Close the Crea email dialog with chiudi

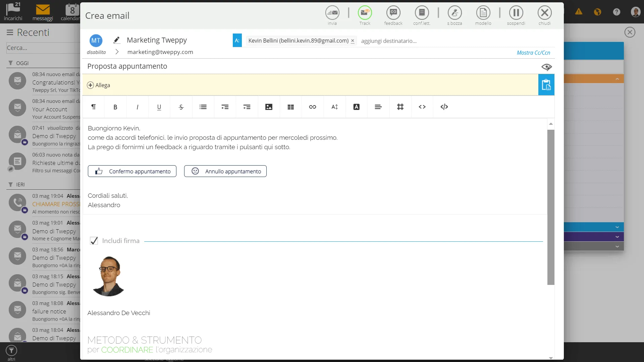tap(544, 16)
